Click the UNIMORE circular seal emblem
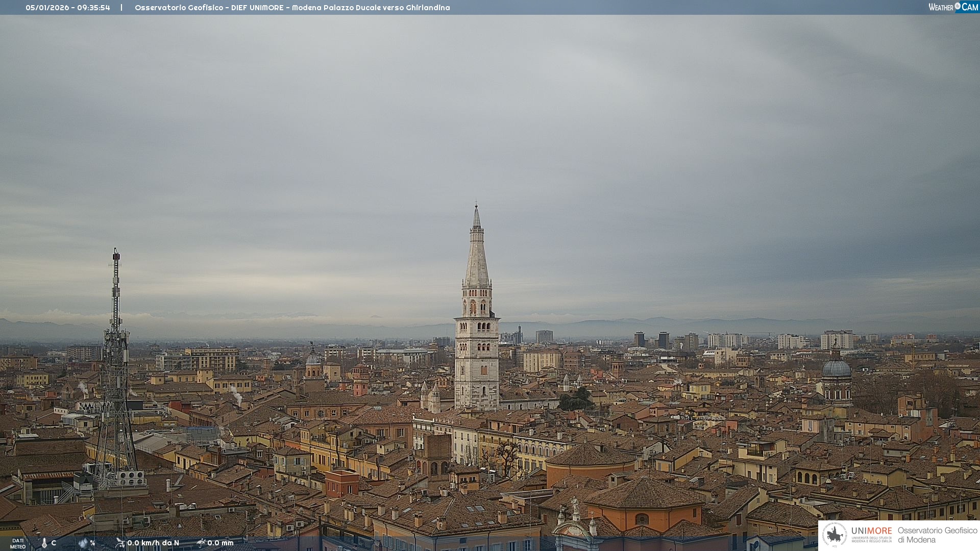The height and width of the screenshot is (551, 980). pos(835,535)
